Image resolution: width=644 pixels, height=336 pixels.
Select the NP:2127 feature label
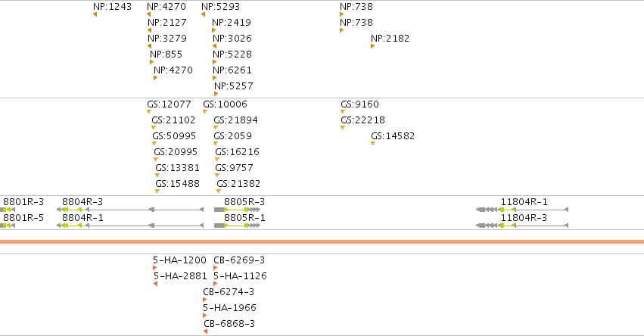166,23
